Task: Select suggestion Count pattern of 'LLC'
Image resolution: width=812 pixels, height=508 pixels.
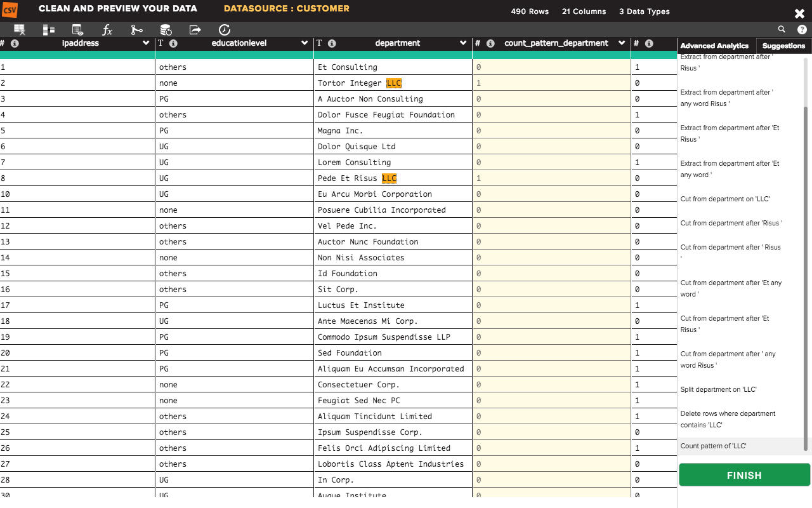Action: [713, 446]
